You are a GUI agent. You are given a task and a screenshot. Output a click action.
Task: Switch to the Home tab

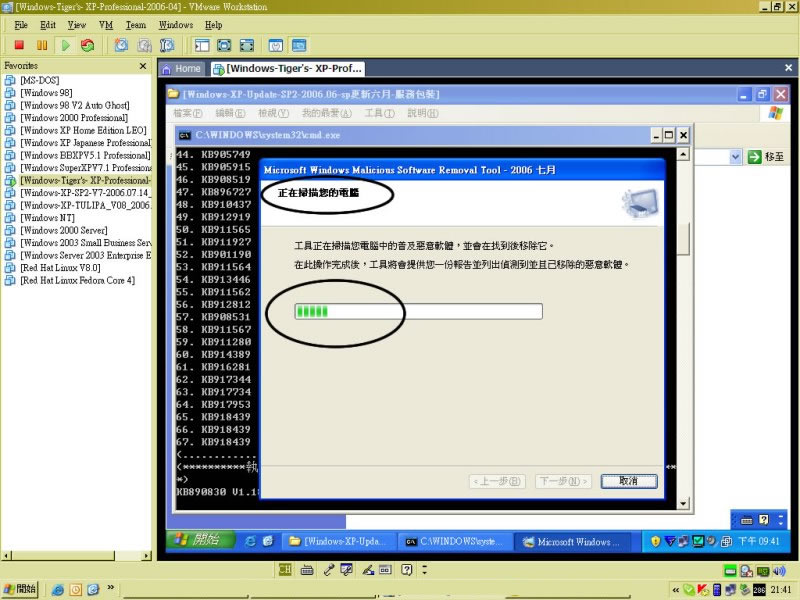pos(182,68)
